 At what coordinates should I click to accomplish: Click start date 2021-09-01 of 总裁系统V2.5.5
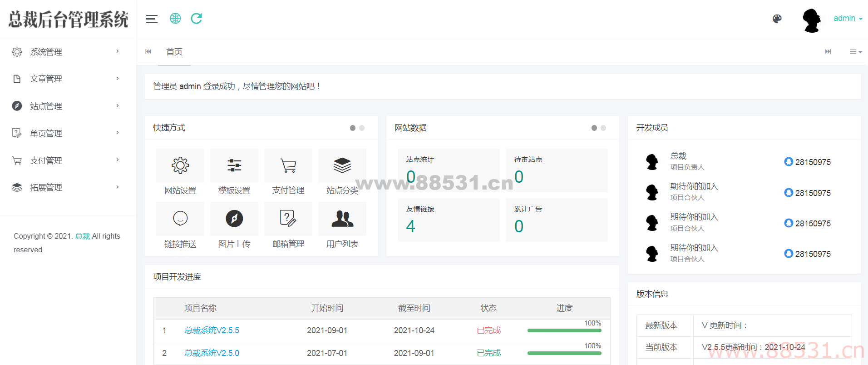[x=327, y=330]
